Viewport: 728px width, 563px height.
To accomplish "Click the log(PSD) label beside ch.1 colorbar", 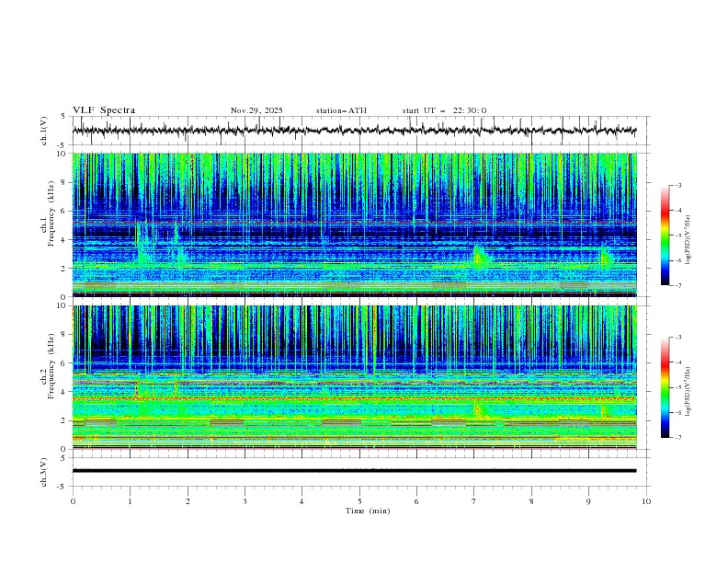I will (688, 239).
